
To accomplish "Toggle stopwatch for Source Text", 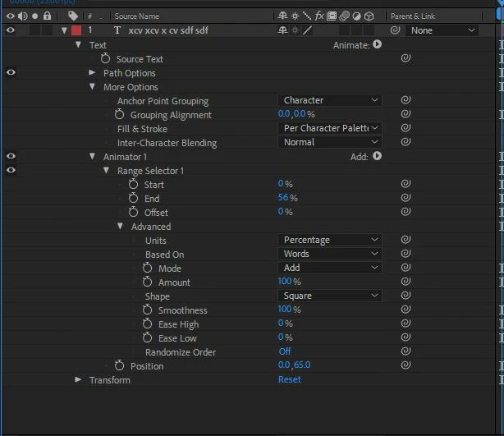I will pyautogui.click(x=105, y=58).
